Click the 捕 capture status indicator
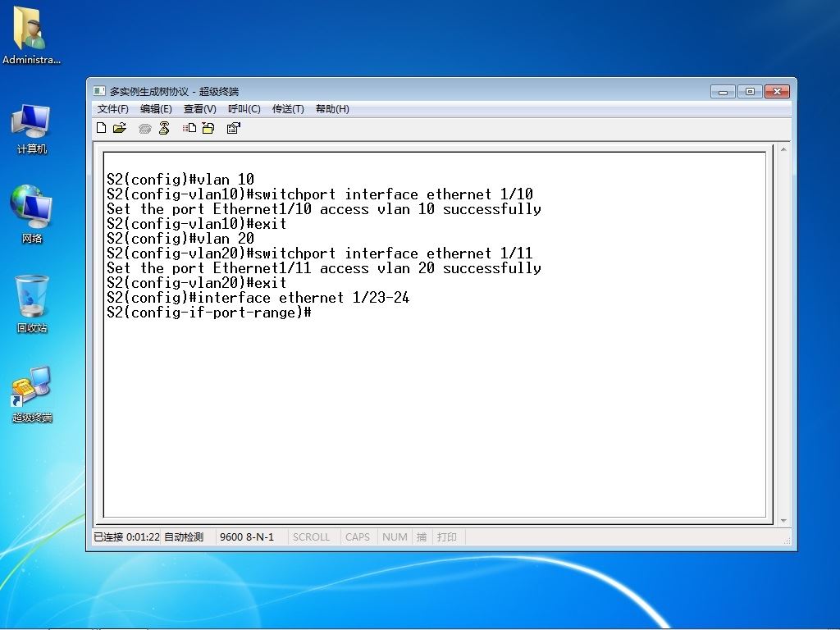 pyautogui.click(x=422, y=536)
